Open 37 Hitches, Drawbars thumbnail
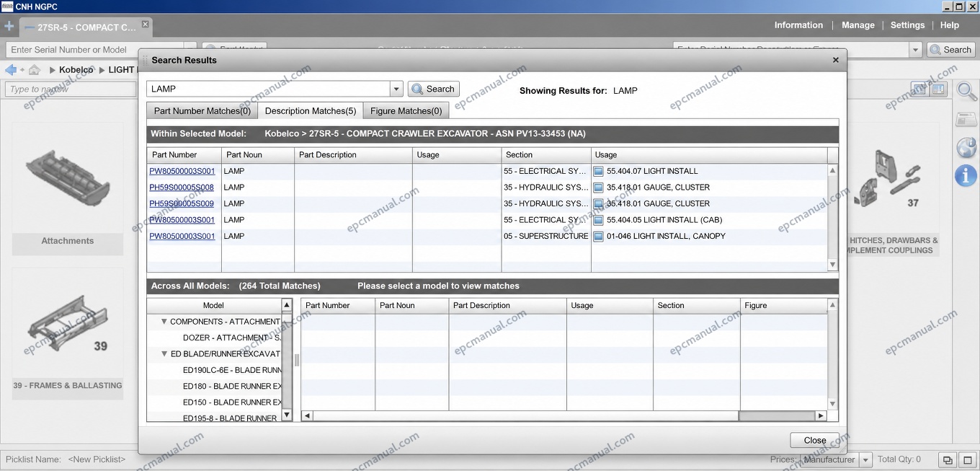This screenshot has width=980, height=471. click(892, 190)
